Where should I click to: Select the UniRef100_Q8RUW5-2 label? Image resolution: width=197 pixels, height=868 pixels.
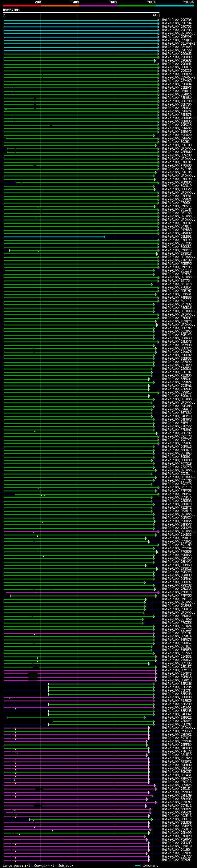tap(179, 118)
